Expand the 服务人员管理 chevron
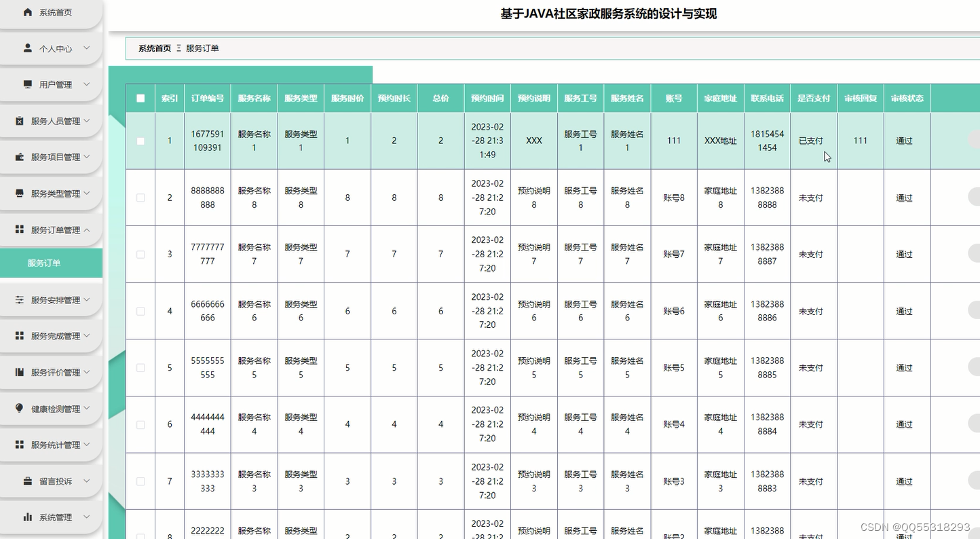 pyautogui.click(x=87, y=121)
